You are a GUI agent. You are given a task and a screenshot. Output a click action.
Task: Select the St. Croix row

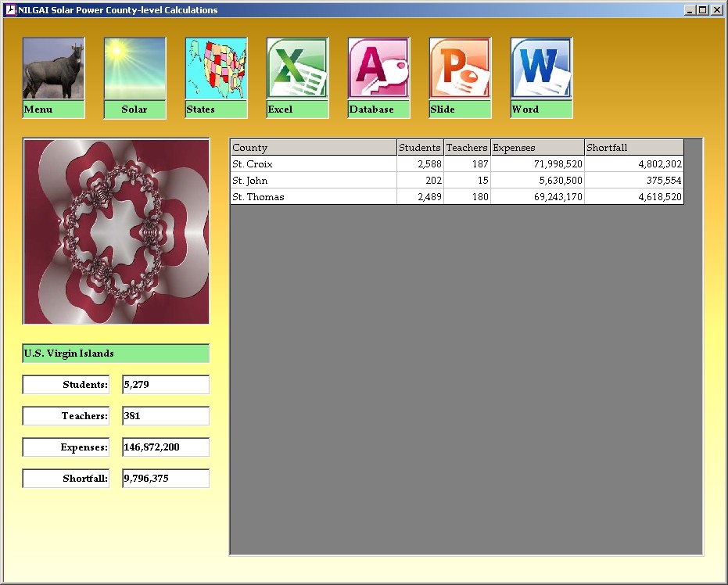[x=313, y=164]
